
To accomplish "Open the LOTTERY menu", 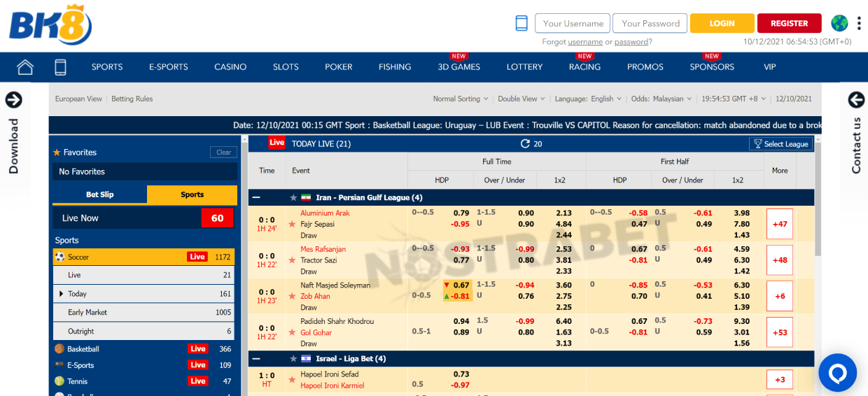I will pyautogui.click(x=524, y=67).
